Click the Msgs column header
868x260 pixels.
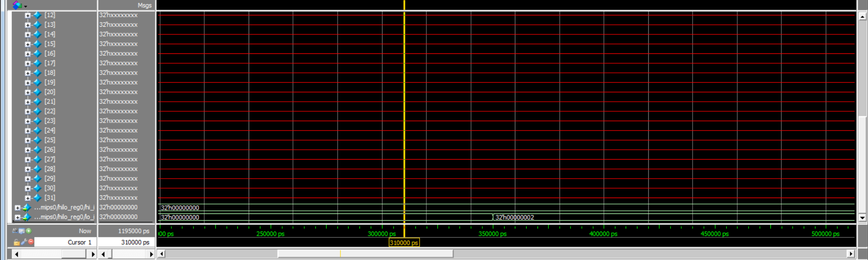tap(144, 5)
